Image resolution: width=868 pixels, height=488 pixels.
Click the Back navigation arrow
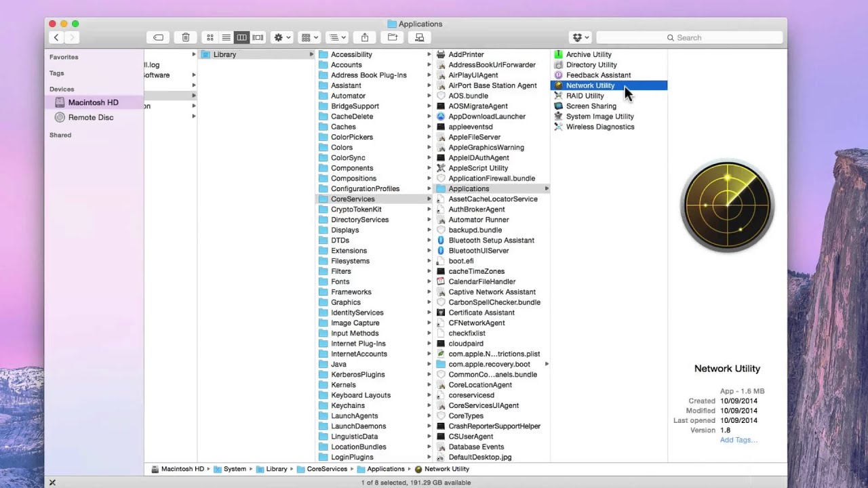(x=56, y=38)
